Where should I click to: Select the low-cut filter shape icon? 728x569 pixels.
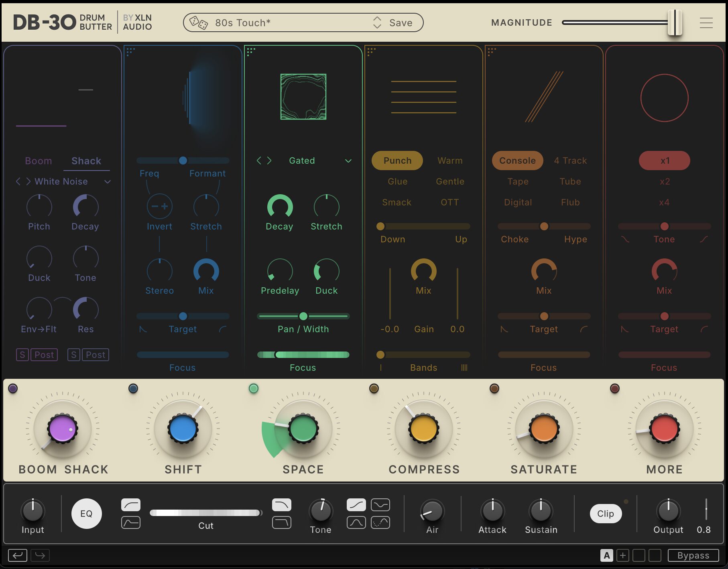131,505
